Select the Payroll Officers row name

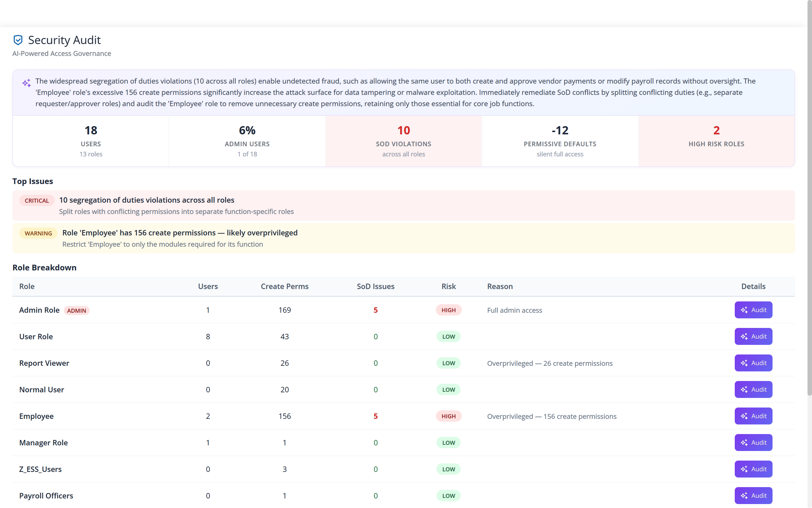point(46,496)
